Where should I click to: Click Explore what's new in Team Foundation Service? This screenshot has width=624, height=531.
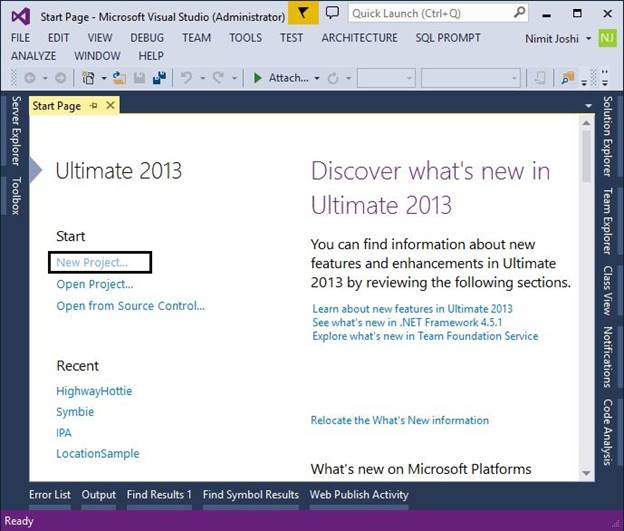(x=425, y=336)
